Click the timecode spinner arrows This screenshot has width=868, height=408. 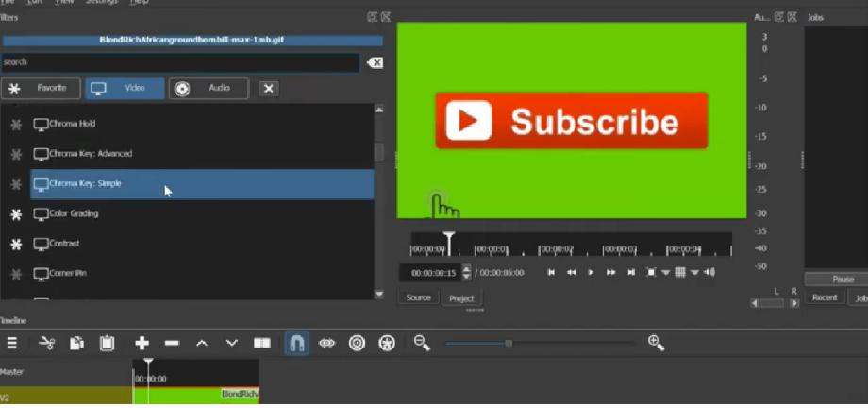(x=466, y=273)
